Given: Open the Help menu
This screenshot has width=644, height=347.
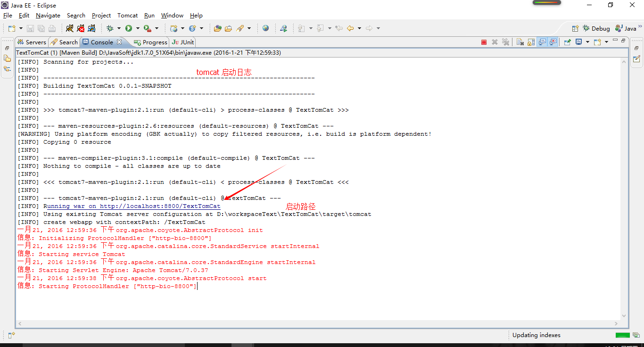Looking at the screenshot, I should [196, 16].
